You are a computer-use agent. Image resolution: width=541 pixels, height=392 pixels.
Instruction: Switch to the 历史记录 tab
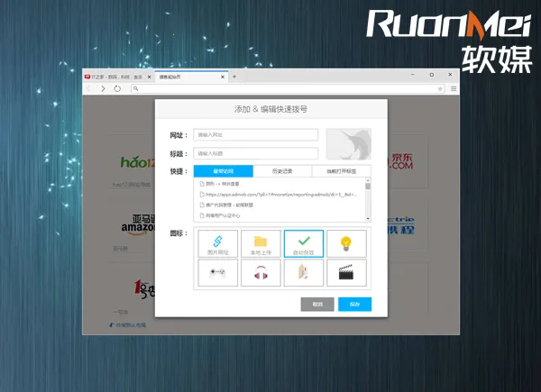tap(282, 171)
